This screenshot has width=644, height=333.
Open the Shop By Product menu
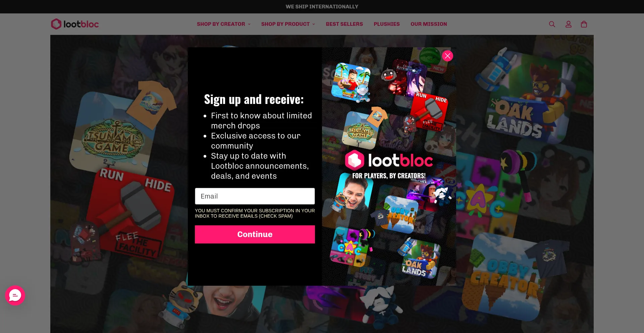288,24
